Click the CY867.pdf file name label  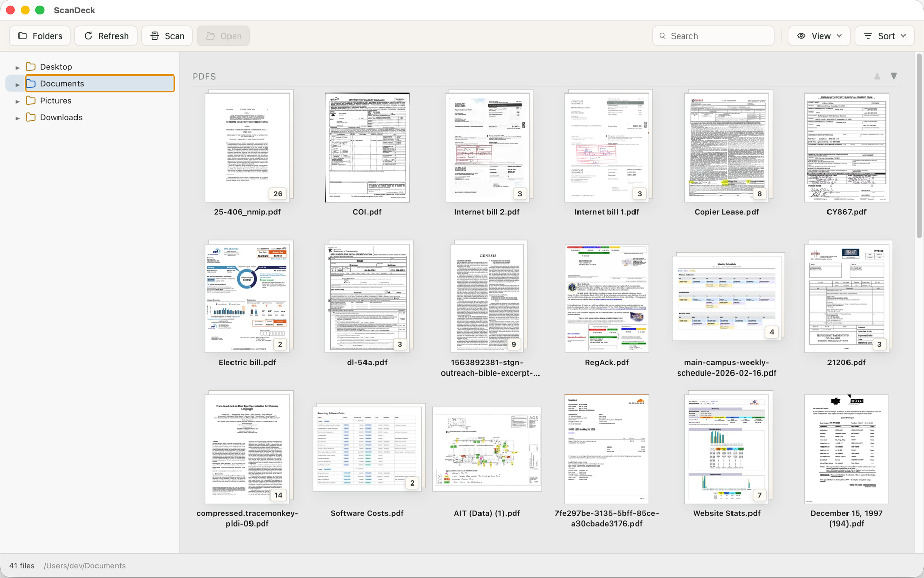click(846, 212)
